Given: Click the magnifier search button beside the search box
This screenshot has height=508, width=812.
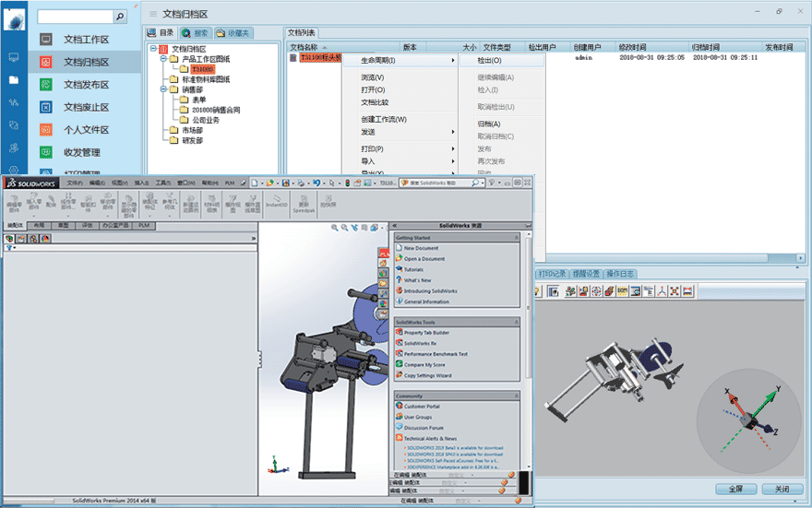Looking at the screenshot, I should click(x=120, y=17).
